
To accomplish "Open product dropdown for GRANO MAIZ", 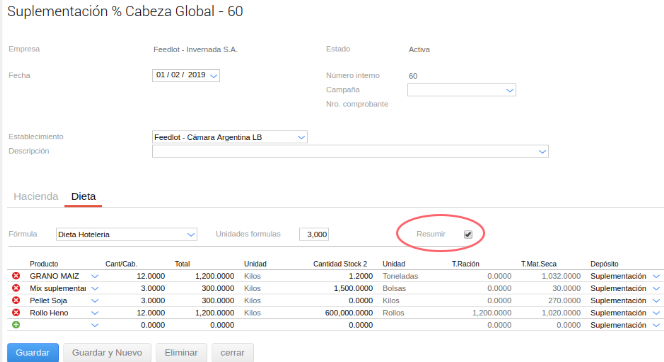I will pos(95,276).
